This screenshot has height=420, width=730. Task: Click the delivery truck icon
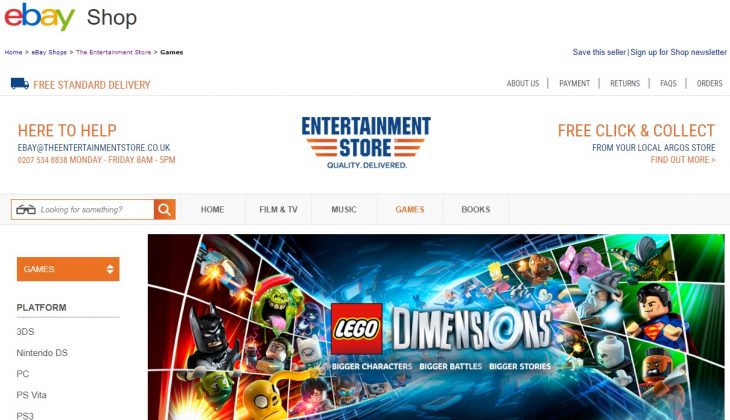point(20,84)
